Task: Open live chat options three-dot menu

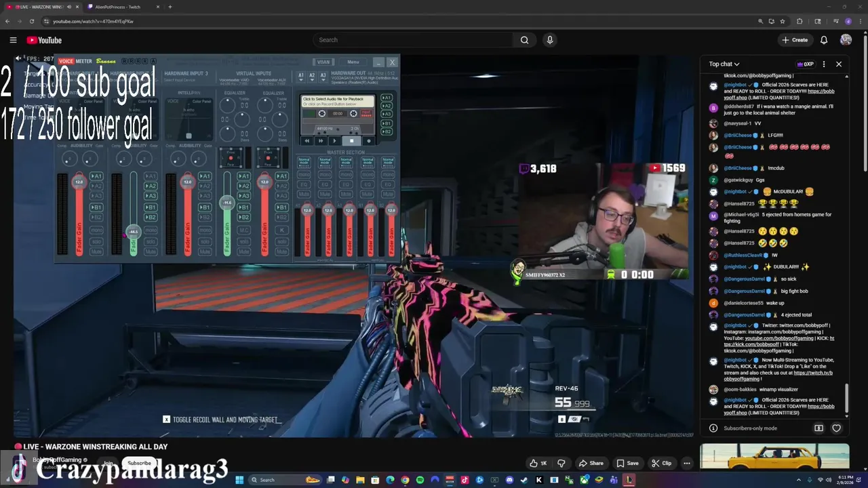Action: coord(824,64)
